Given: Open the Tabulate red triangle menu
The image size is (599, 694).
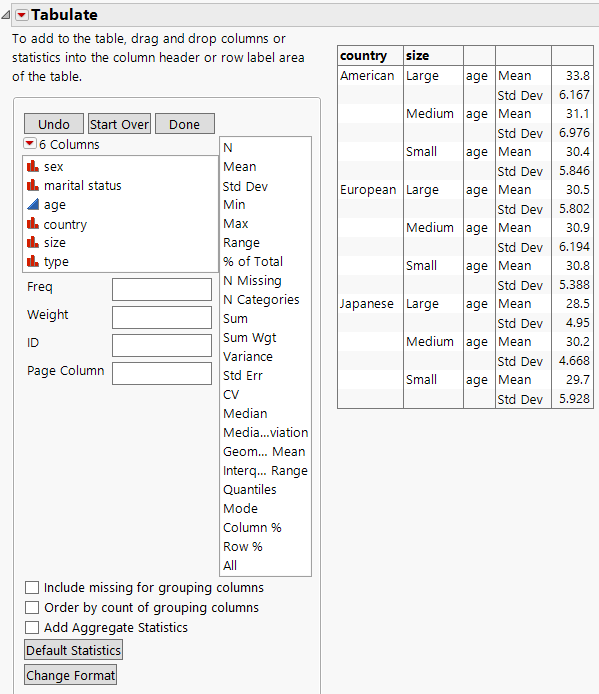Looking at the screenshot, I should coord(21,15).
